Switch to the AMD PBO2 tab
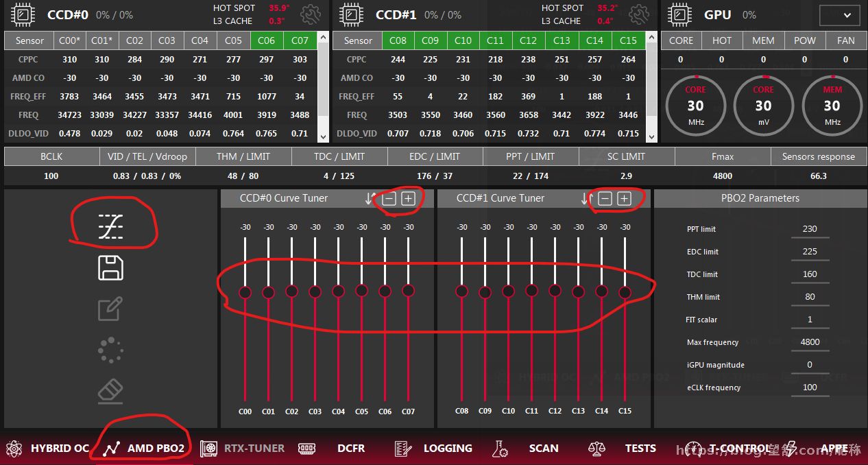 pos(144,449)
